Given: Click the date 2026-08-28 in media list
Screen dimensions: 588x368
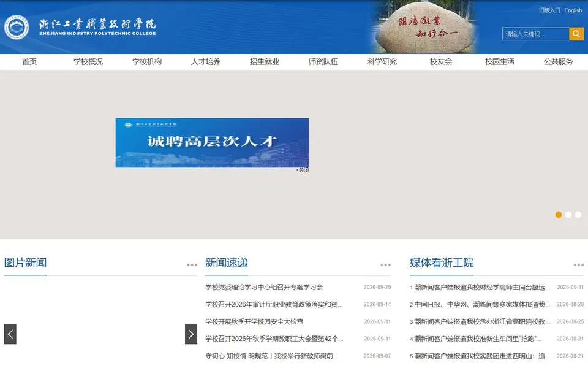Looking at the screenshot, I should pyautogui.click(x=570, y=304).
